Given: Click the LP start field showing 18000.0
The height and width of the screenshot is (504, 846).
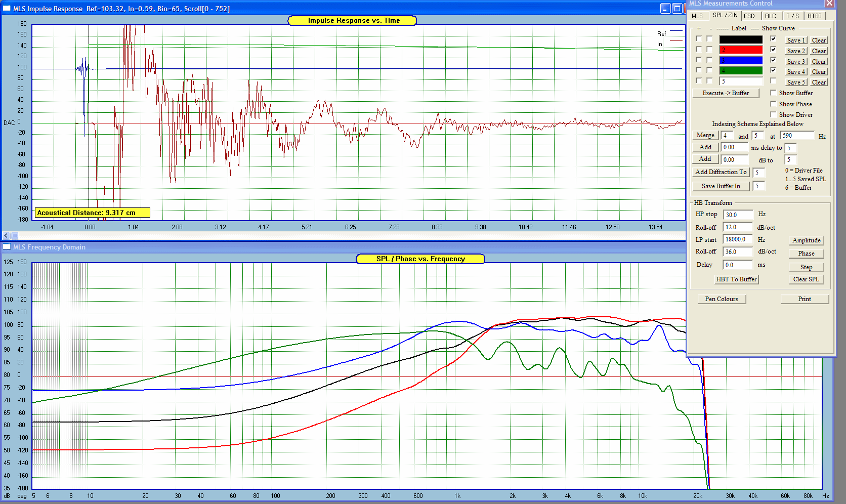Looking at the screenshot, I should pyautogui.click(x=738, y=239).
